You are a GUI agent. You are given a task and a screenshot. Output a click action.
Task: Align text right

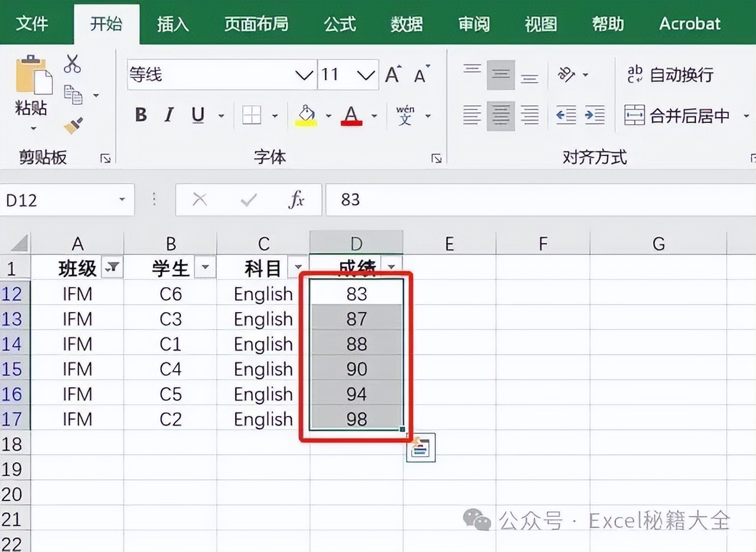point(530,115)
